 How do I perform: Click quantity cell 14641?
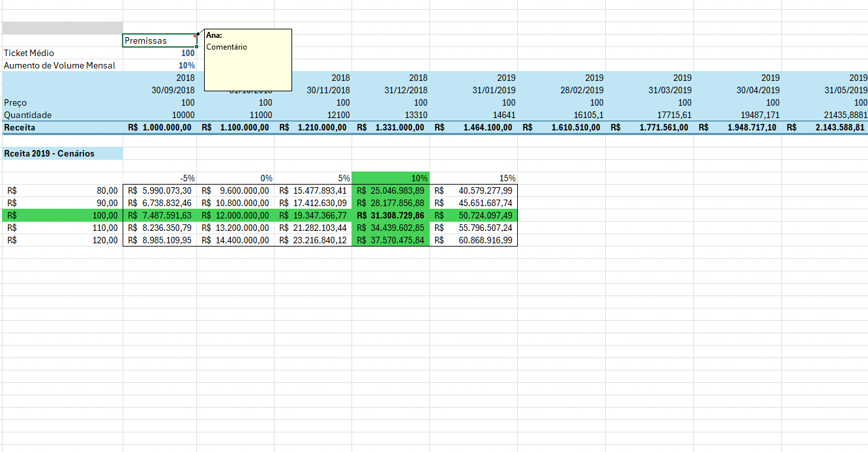click(x=473, y=115)
